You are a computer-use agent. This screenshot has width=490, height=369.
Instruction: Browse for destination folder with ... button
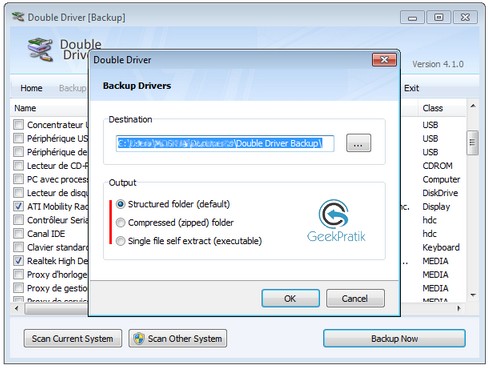pos(358,143)
